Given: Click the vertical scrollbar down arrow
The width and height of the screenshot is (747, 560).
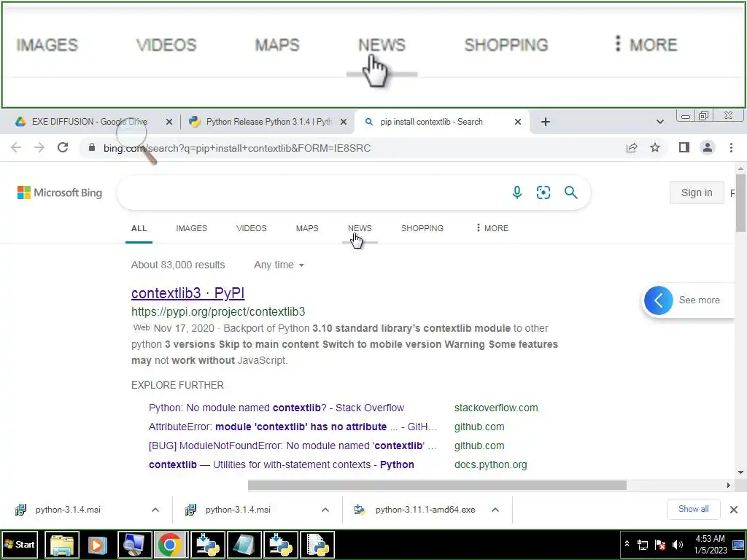Looking at the screenshot, I should (x=740, y=472).
